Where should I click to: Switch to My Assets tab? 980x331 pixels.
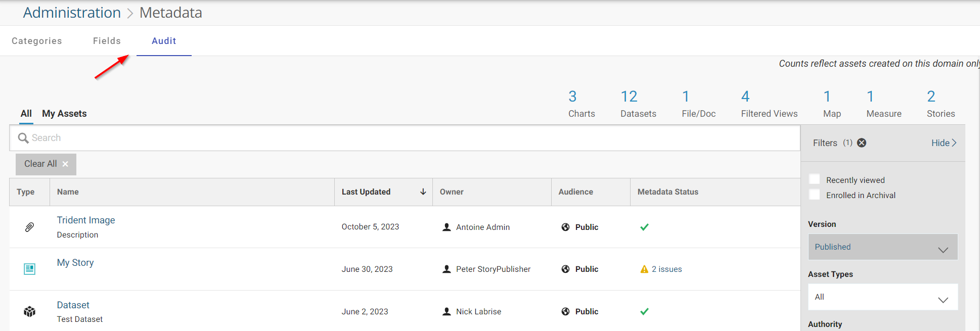coord(64,114)
